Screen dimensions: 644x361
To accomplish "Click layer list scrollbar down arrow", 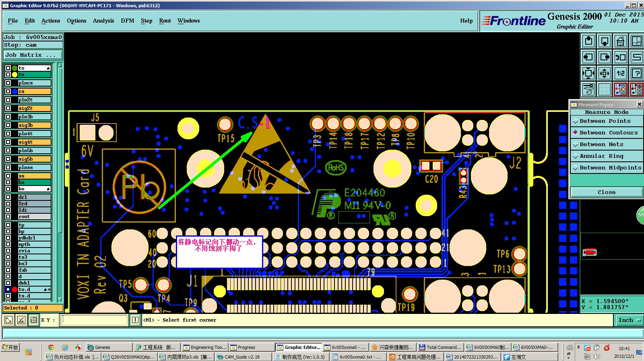I will coord(60,300).
